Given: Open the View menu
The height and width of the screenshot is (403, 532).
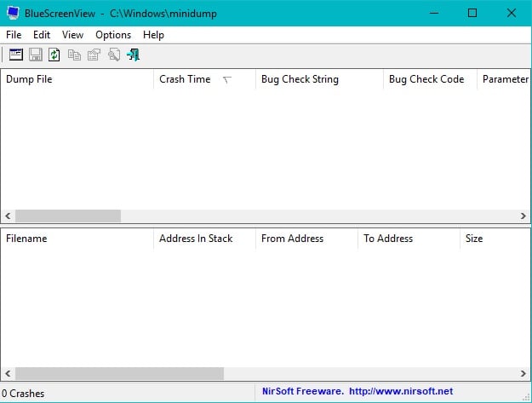Looking at the screenshot, I should (x=72, y=35).
